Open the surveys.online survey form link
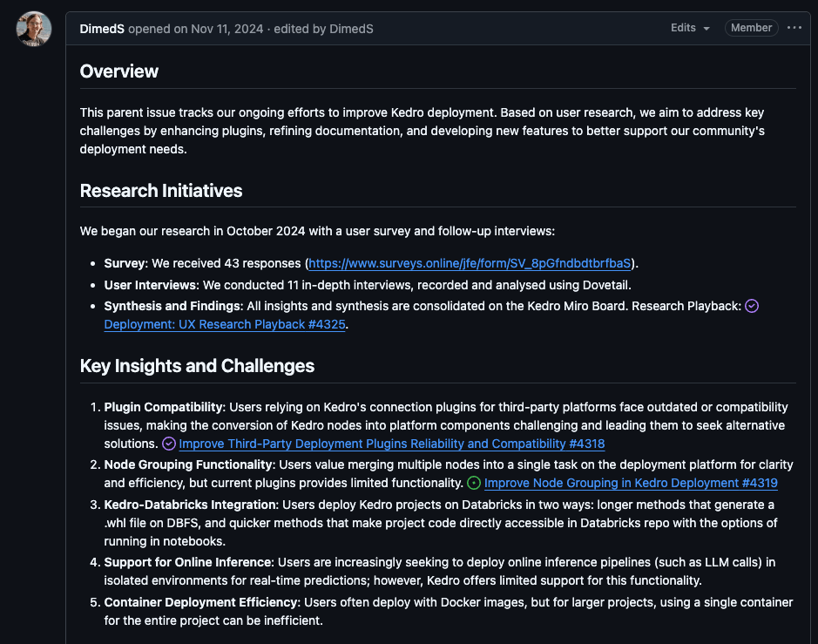 (x=470, y=263)
